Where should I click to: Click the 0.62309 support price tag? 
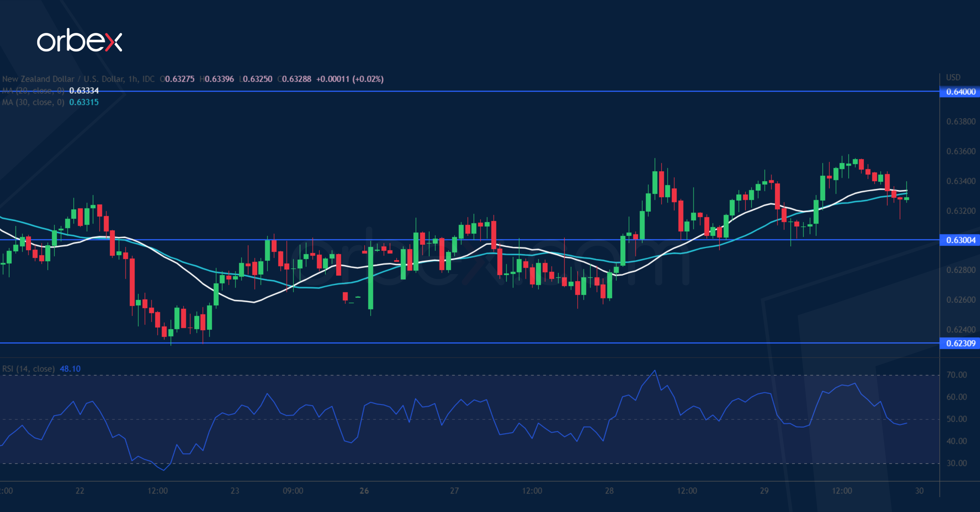pyautogui.click(x=961, y=343)
